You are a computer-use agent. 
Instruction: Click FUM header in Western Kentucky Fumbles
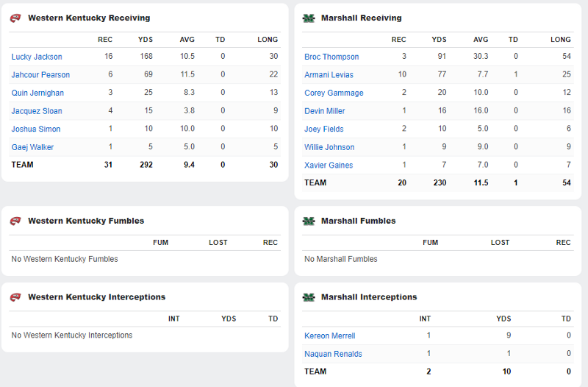(160, 243)
